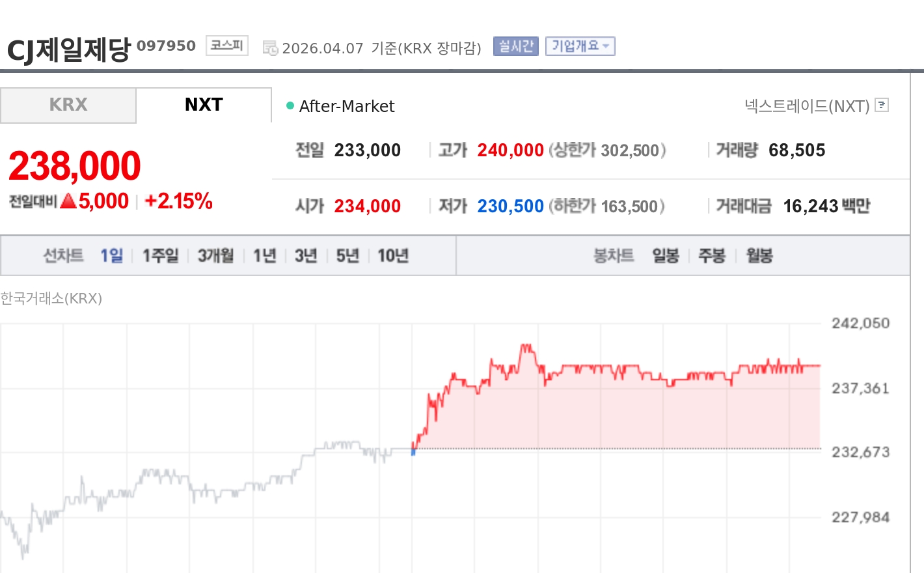
Task: Switch line chart to 3개월
Action: click(215, 255)
